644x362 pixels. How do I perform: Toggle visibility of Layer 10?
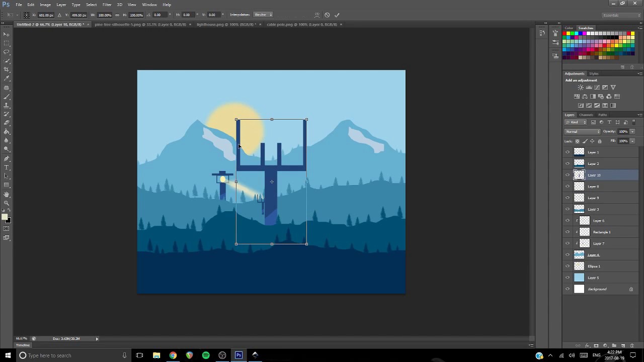(568, 175)
